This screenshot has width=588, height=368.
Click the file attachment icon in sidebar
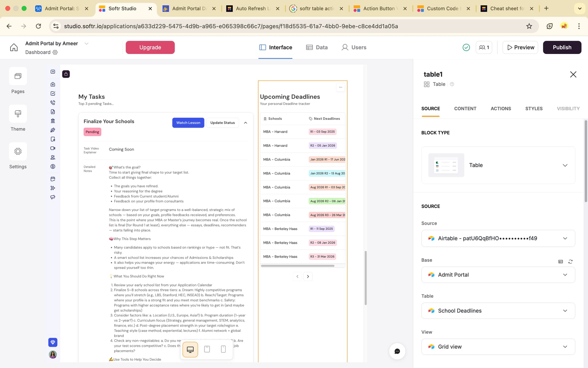[53, 139]
